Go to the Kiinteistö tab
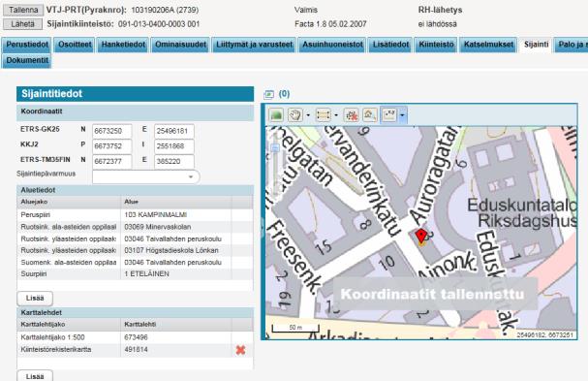 (436, 45)
